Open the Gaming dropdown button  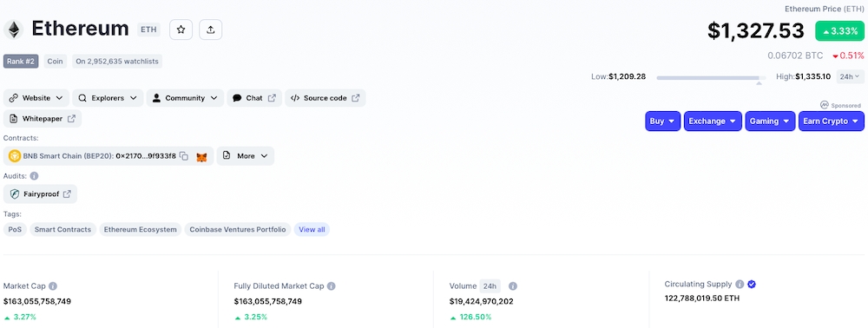[x=770, y=121]
